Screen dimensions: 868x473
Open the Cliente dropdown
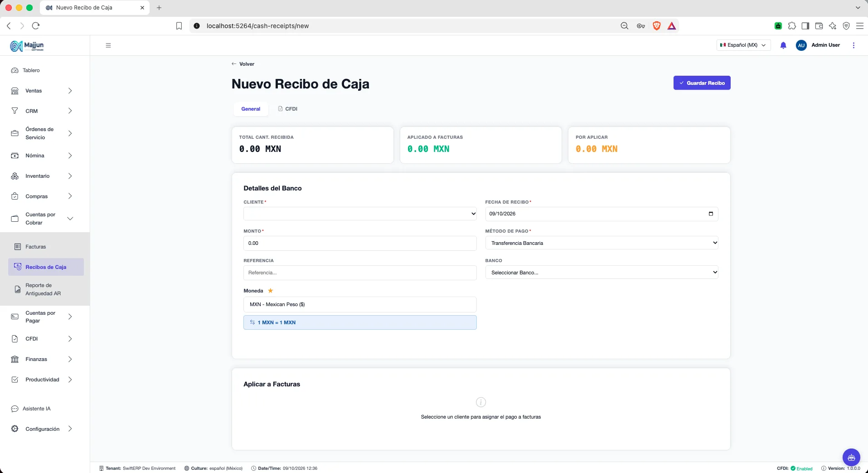pos(360,214)
